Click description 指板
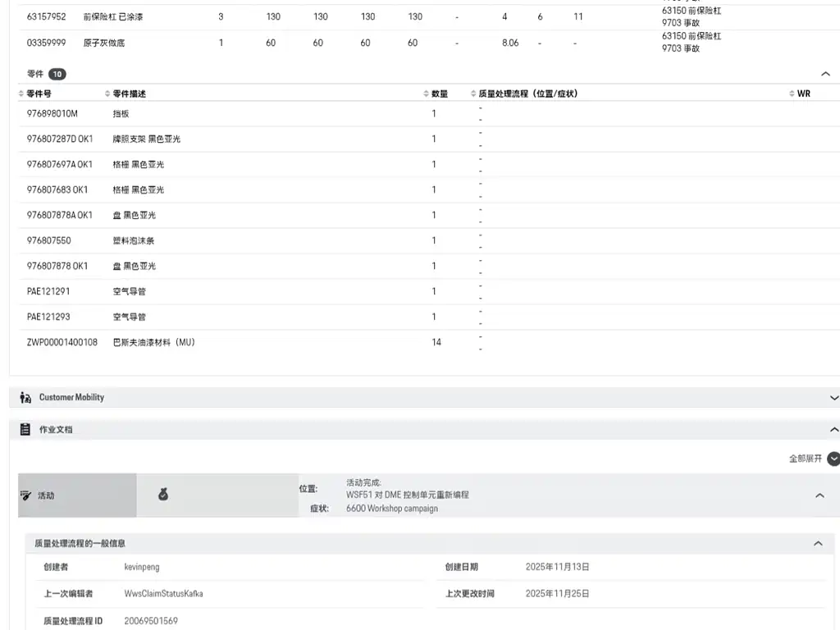This screenshot has width=840, height=630. 121,113
